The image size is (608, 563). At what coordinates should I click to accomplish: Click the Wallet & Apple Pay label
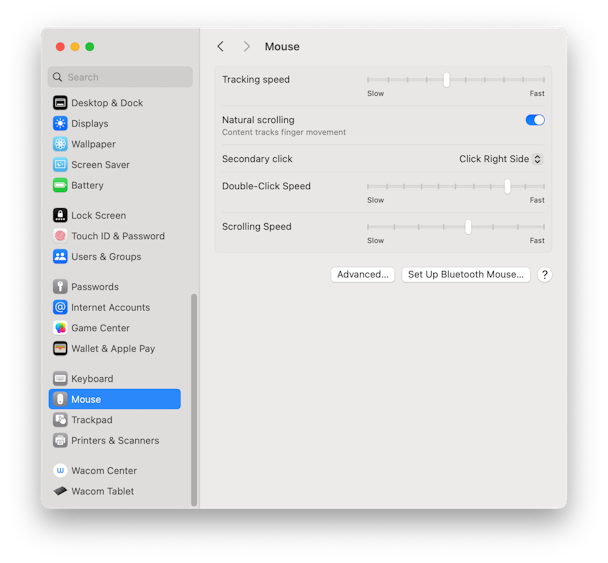(x=113, y=348)
